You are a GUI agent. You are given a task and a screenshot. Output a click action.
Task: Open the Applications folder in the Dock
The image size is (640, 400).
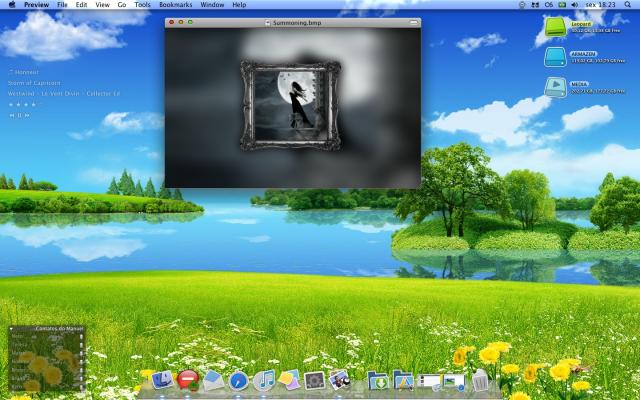(403, 380)
